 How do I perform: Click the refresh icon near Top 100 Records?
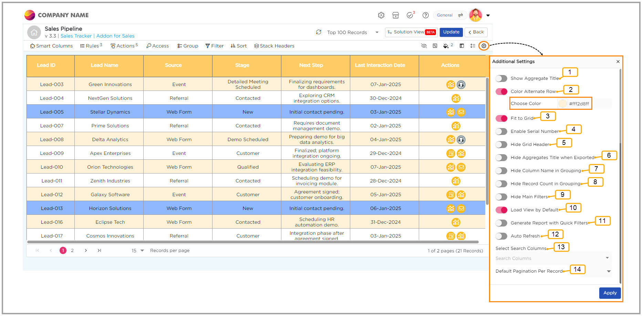point(319,32)
